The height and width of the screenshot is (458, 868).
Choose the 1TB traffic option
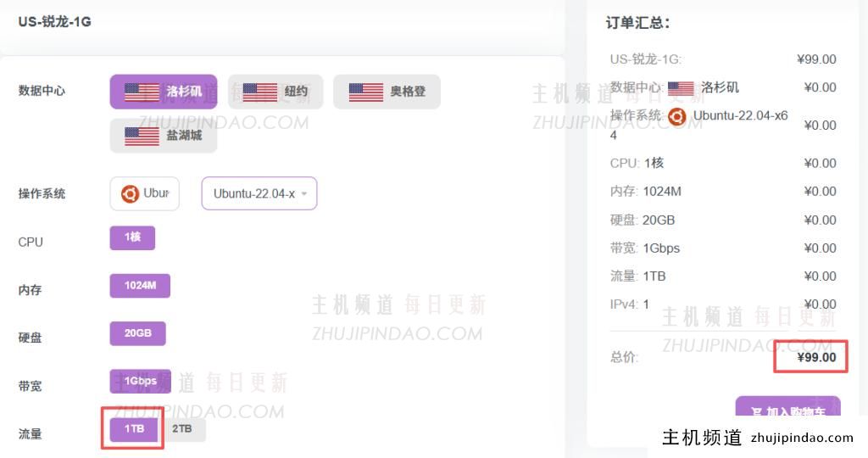coord(134,429)
